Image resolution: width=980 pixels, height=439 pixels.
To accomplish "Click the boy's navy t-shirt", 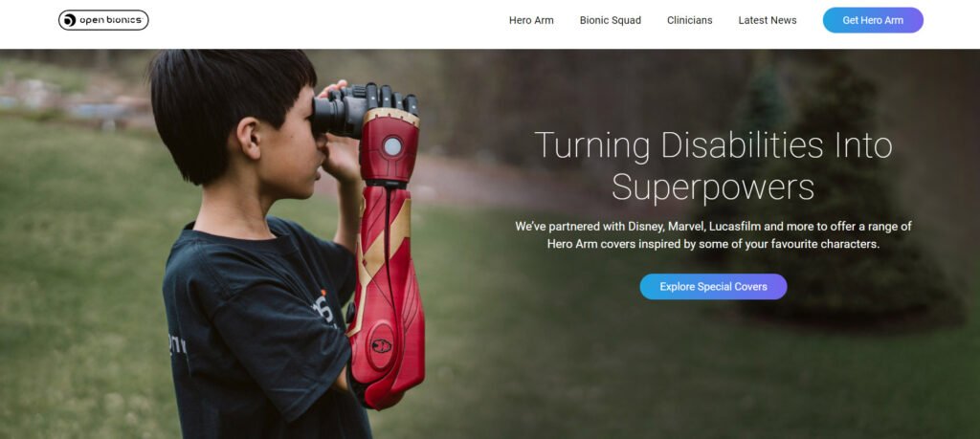I will [x=256, y=331].
